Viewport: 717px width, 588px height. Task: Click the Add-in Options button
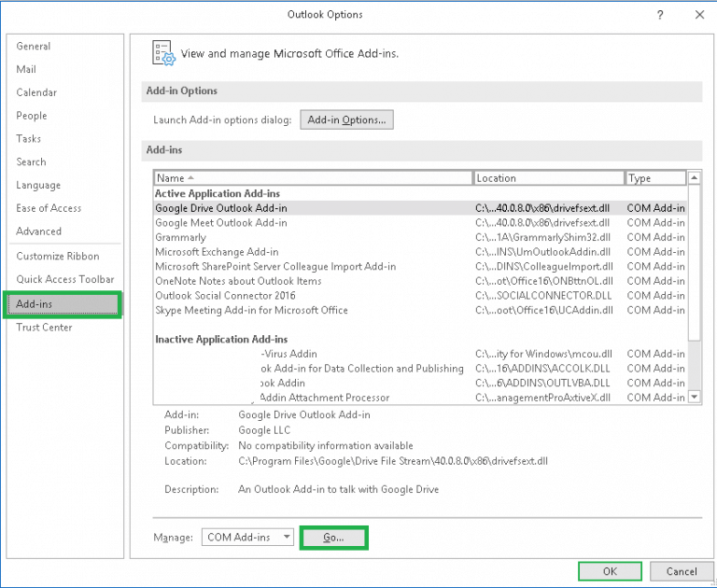coord(346,119)
